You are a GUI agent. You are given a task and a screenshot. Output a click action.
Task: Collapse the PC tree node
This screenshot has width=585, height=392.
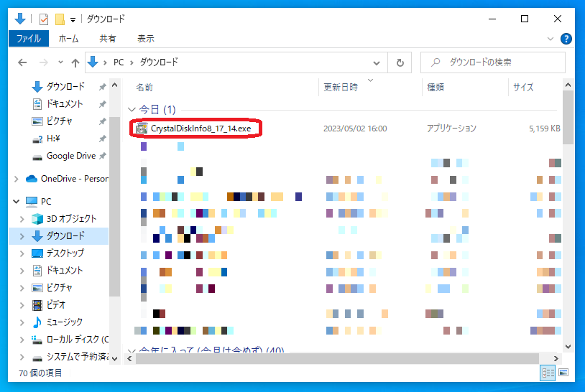pyautogui.click(x=16, y=202)
